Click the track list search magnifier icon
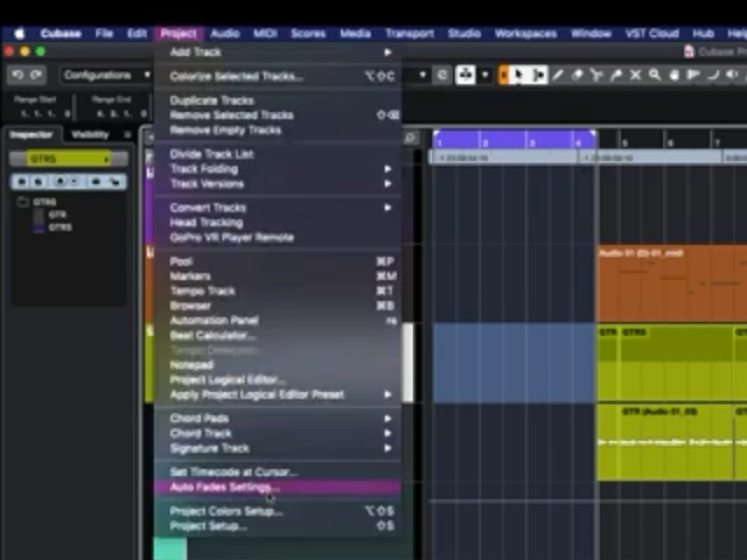This screenshot has width=747, height=560. 410,138
